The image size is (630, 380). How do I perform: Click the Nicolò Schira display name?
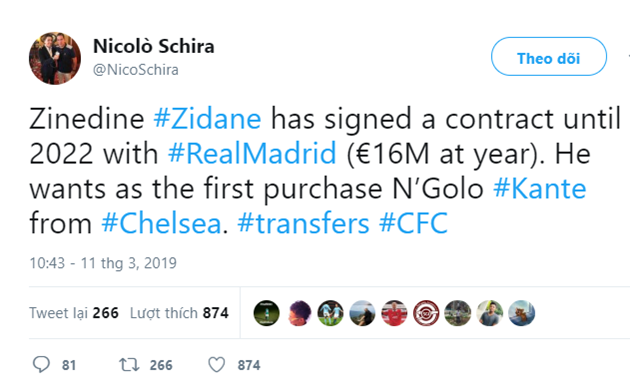[x=153, y=46]
